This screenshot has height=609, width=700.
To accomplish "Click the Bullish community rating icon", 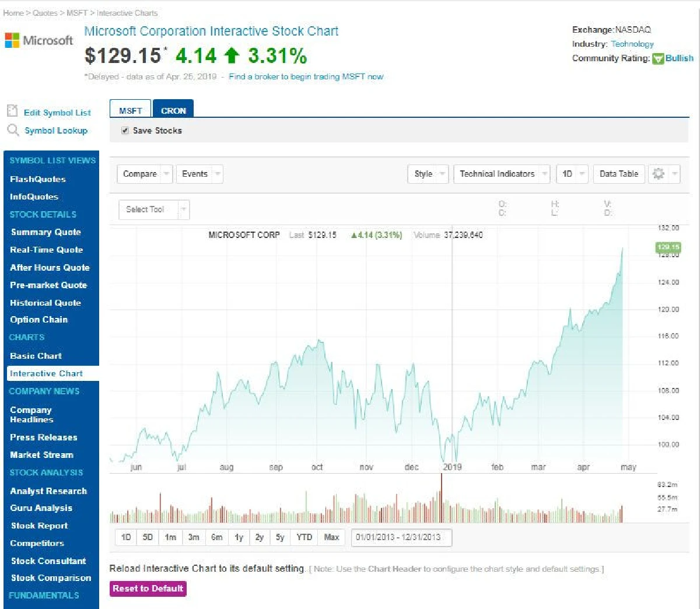I will pos(658,58).
